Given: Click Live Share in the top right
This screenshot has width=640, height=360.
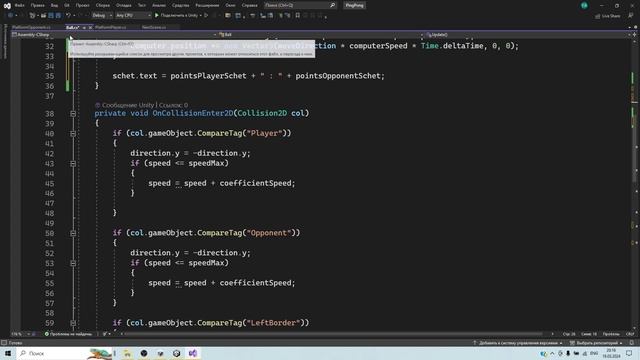Looking at the screenshot, I should 607,16.
